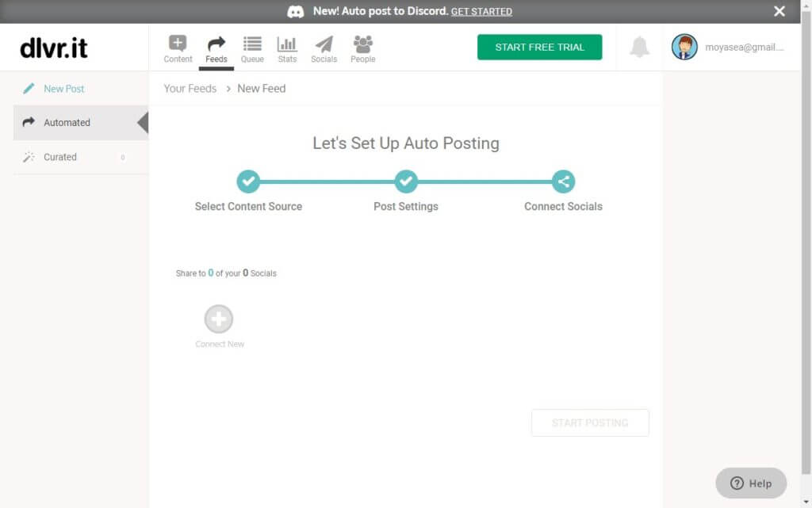The width and height of the screenshot is (812, 508).
Task: Open the Curated sidebar item
Action: [x=60, y=157]
